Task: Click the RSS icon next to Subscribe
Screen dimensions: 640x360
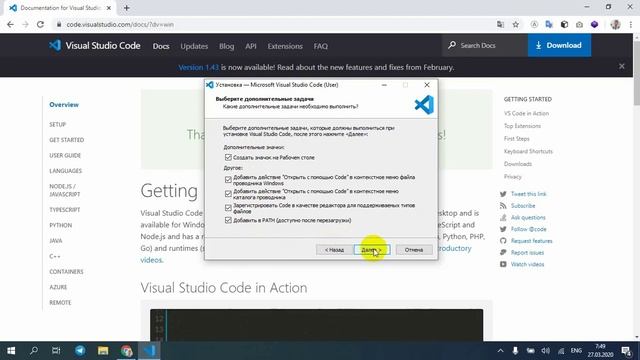Action: (503, 206)
